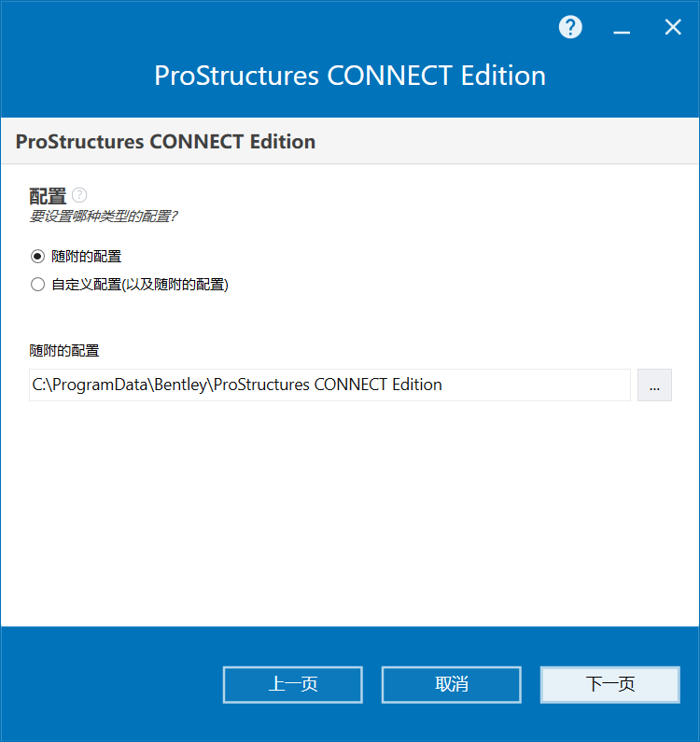Focus the configuration path input field
Image resolution: width=700 pixels, height=742 pixels.
coord(329,385)
